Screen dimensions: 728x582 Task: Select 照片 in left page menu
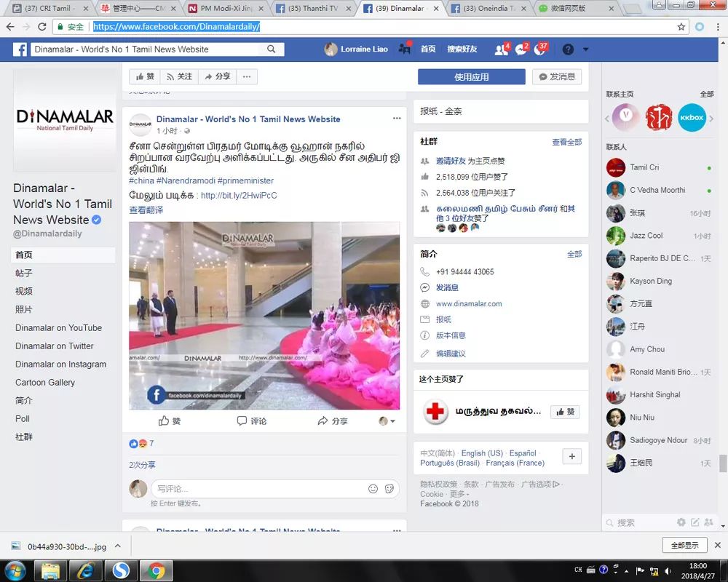[x=24, y=309]
